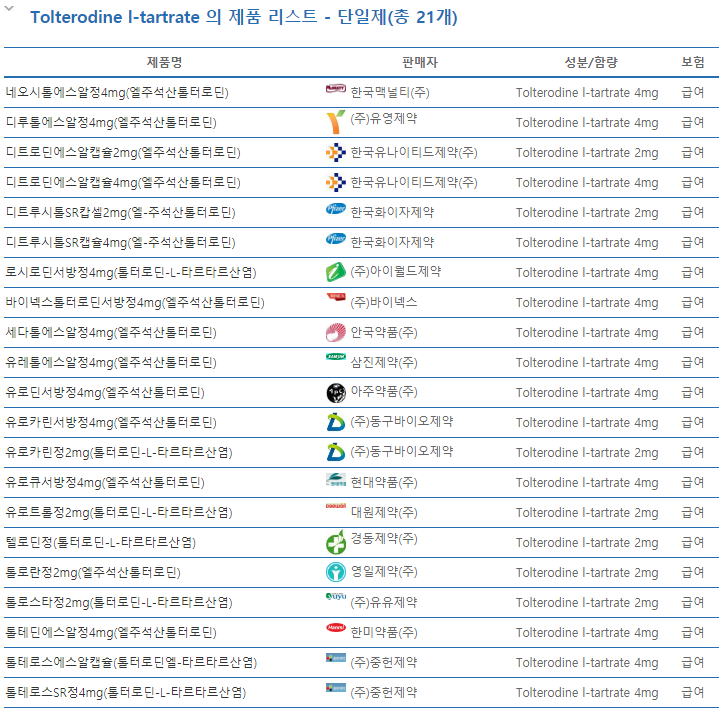Click the 제품명 column header
This screenshot has height=708, width=720.
pyautogui.click(x=164, y=62)
